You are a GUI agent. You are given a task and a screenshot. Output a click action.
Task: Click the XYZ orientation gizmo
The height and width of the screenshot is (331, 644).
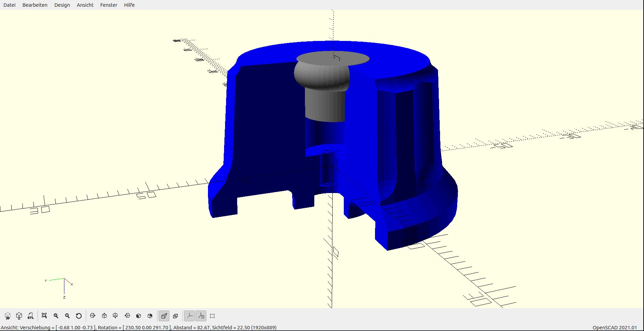(x=59, y=288)
